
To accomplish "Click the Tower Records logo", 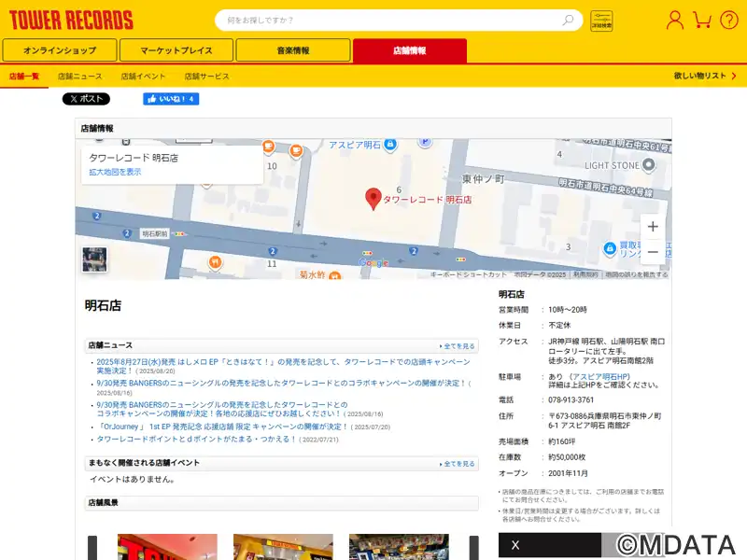I will click(71, 20).
